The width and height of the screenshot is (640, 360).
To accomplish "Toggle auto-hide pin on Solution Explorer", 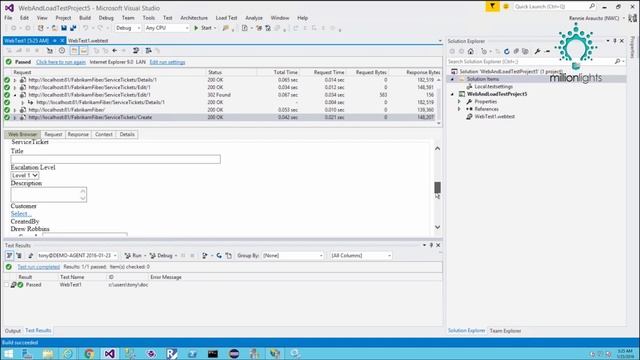I will point(615,41).
